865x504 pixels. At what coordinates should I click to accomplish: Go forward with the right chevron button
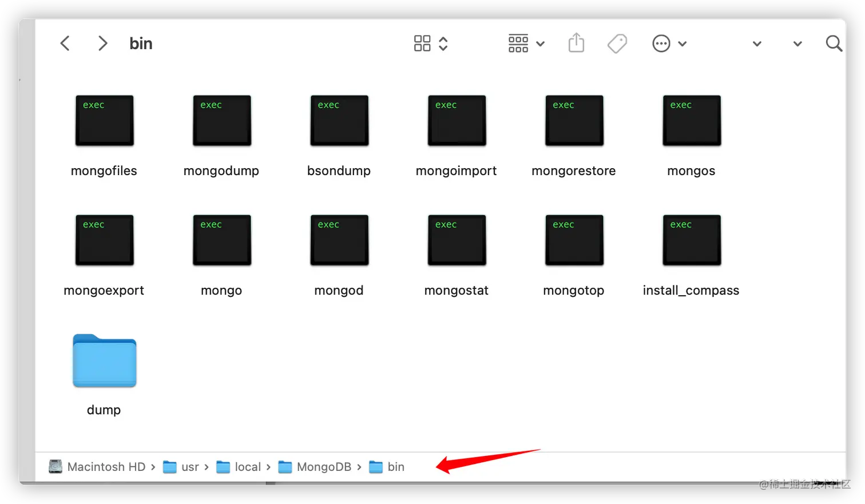point(102,43)
